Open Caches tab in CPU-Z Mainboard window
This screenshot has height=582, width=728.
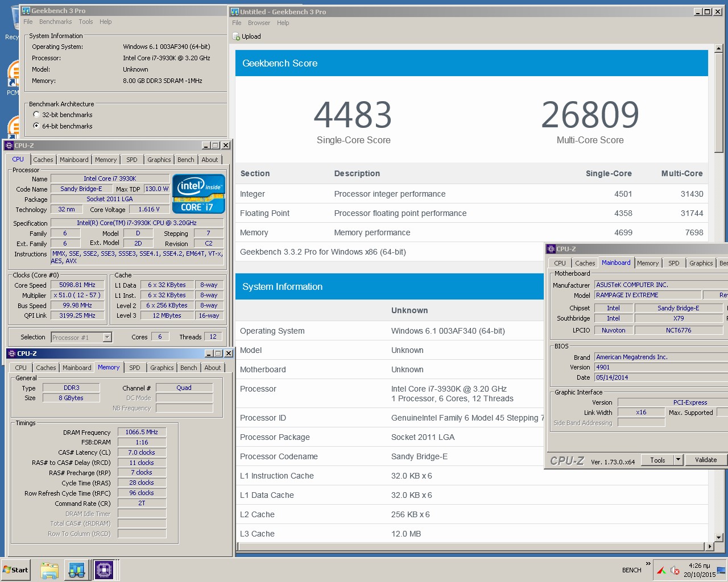(585, 263)
